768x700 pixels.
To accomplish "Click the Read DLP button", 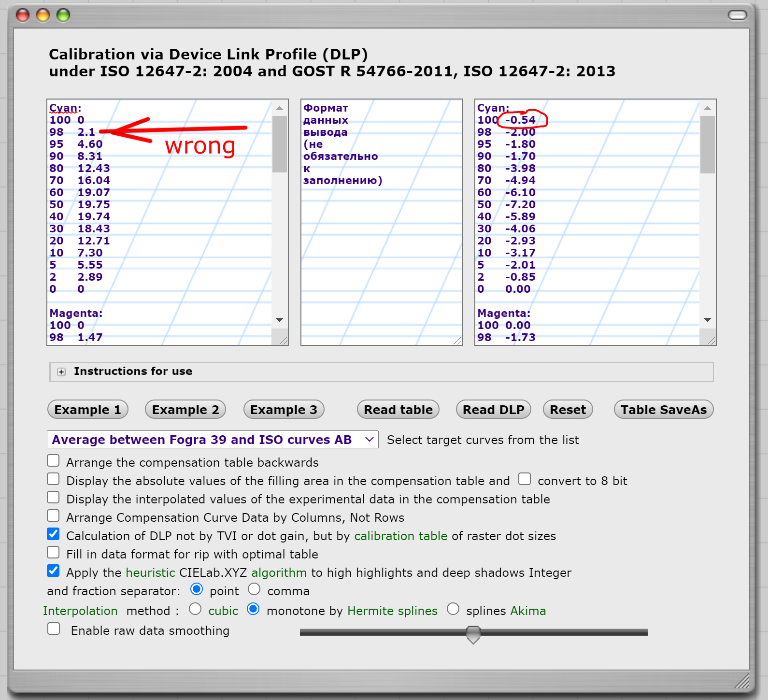I will 493,410.
